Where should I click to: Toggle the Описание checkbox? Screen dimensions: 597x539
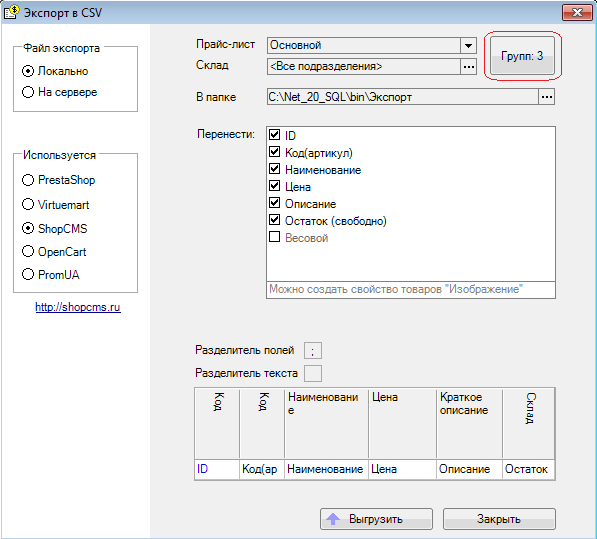coord(275,203)
